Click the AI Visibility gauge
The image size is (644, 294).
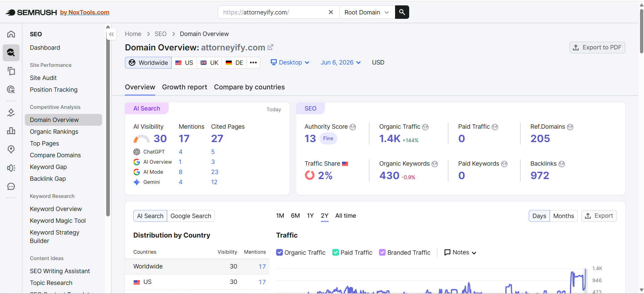pos(141,139)
